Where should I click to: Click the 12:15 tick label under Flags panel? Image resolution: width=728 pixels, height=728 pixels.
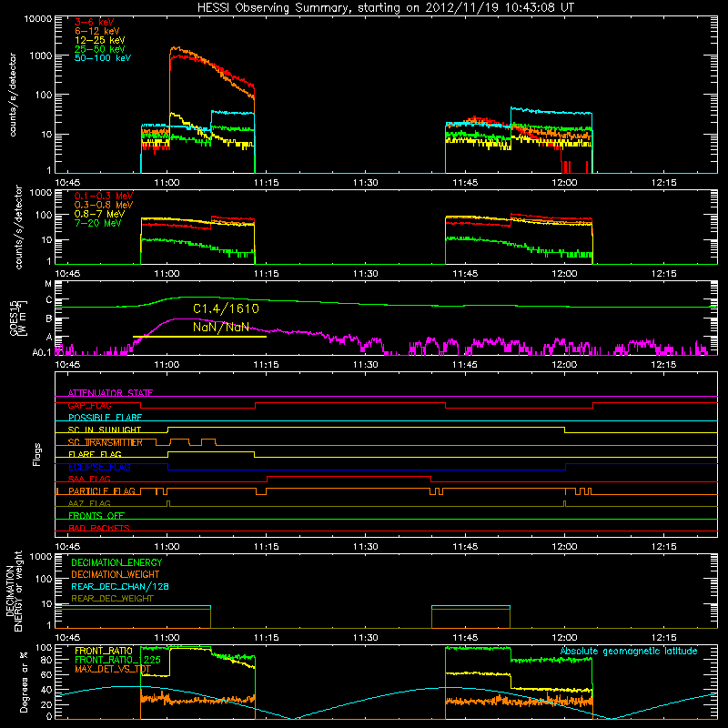(x=664, y=547)
